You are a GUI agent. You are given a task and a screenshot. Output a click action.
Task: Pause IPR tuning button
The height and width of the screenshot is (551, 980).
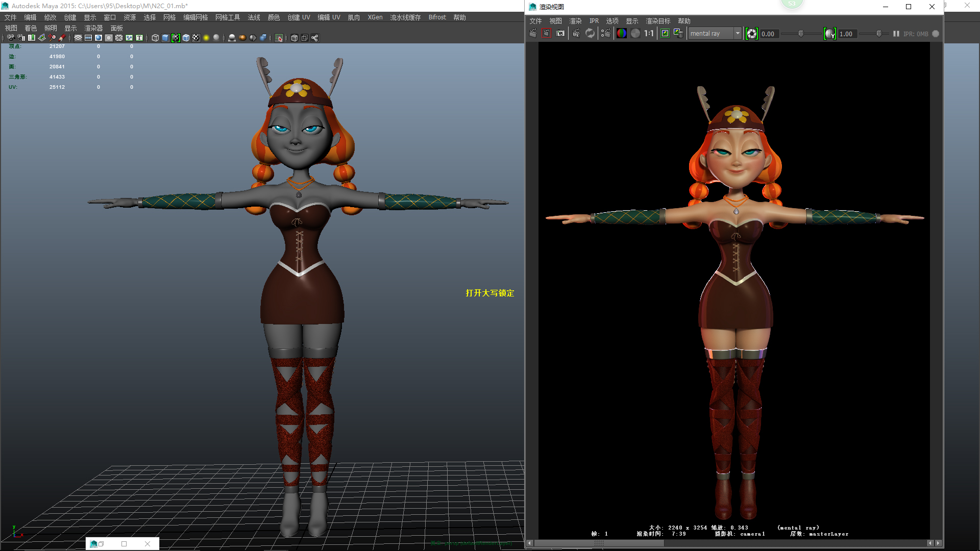(896, 34)
